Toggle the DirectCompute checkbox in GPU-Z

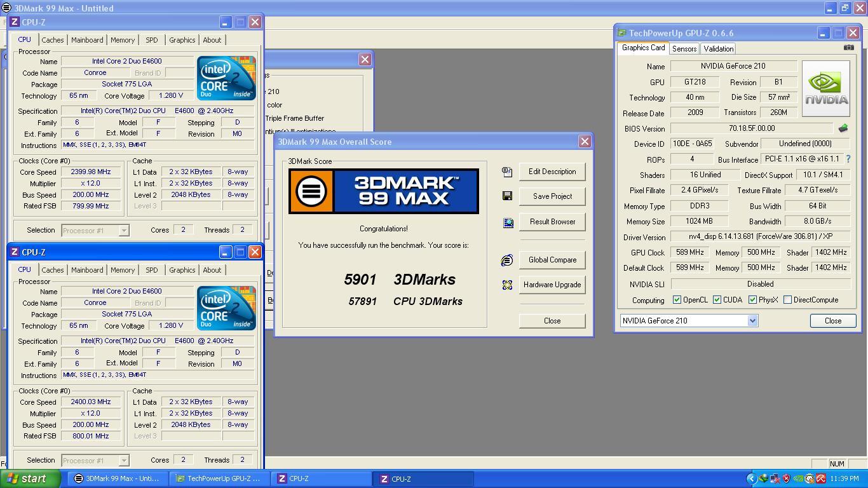[787, 300]
